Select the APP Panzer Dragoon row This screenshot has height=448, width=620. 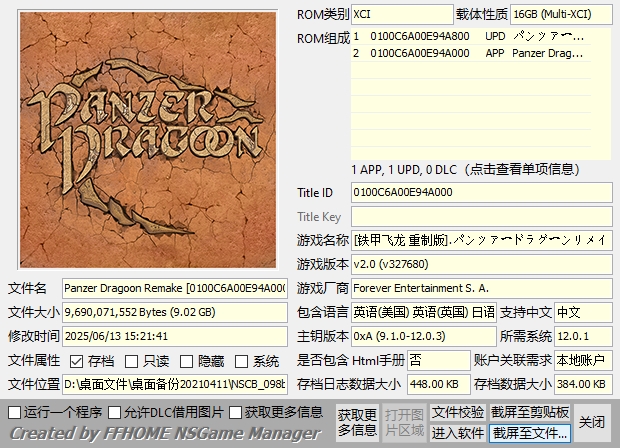[480, 54]
